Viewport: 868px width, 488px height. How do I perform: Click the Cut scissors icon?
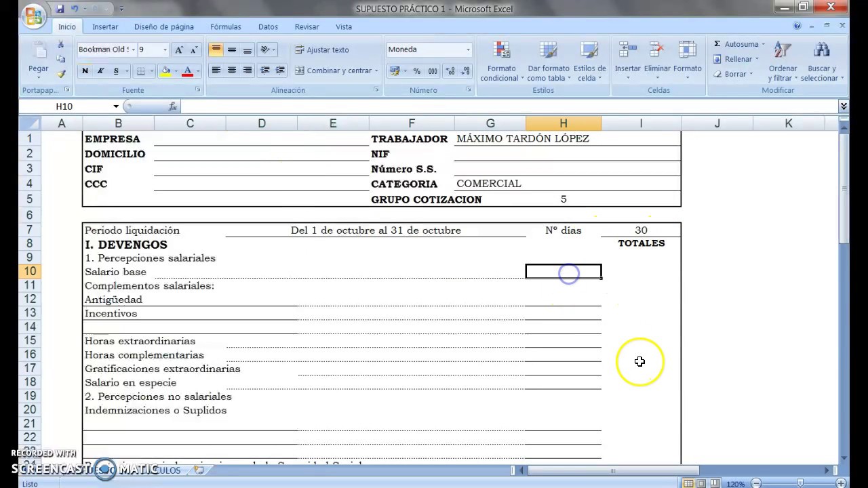coord(61,45)
